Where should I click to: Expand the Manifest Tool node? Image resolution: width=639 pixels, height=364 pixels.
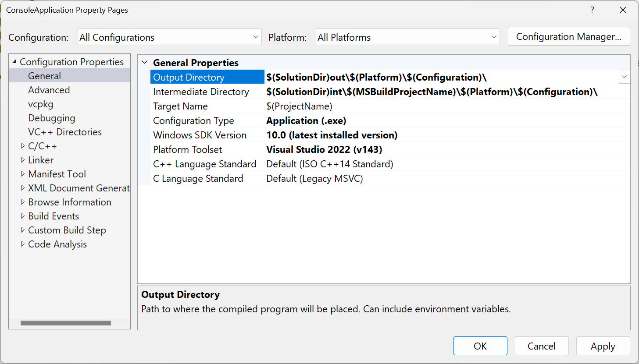click(x=23, y=174)
